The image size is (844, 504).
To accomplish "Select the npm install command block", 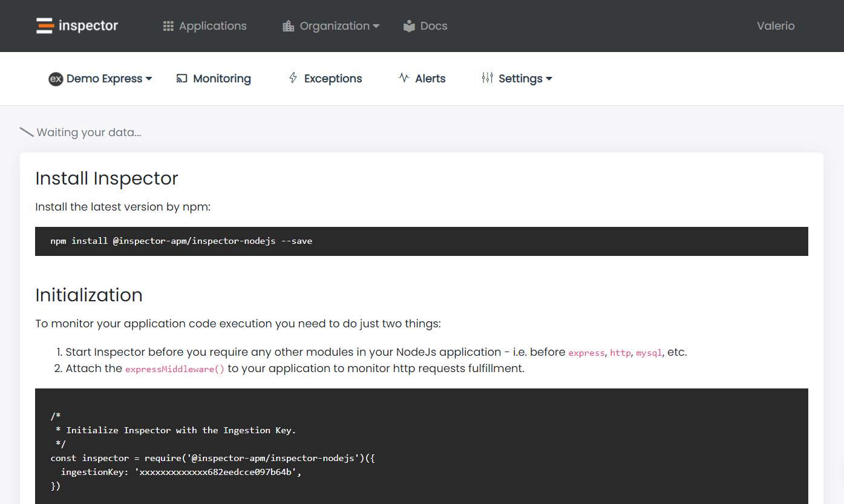I will pos(181,241).
